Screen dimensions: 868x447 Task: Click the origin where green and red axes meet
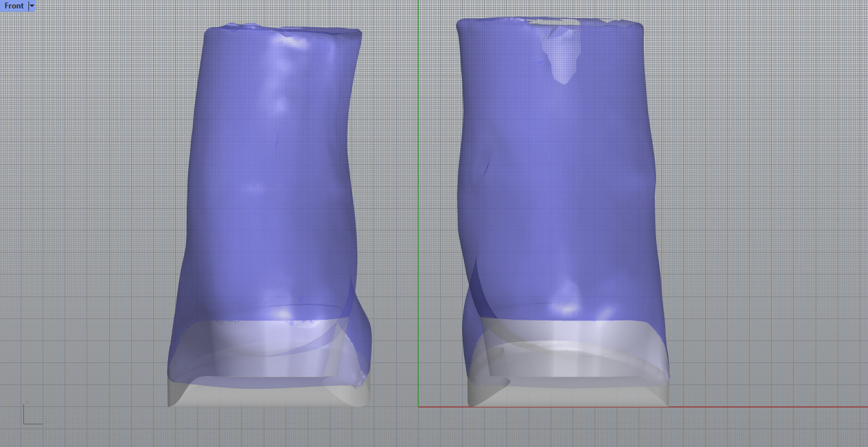(x=418, y=407)
